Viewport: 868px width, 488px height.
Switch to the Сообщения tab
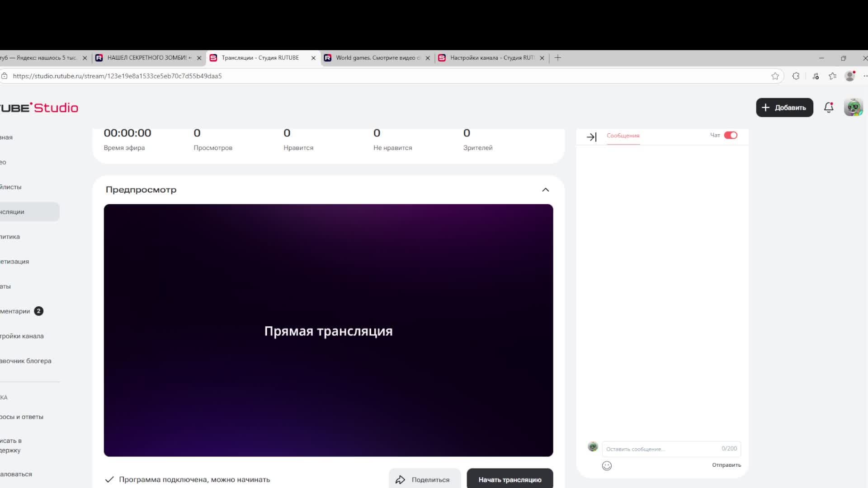pos(623,136)
